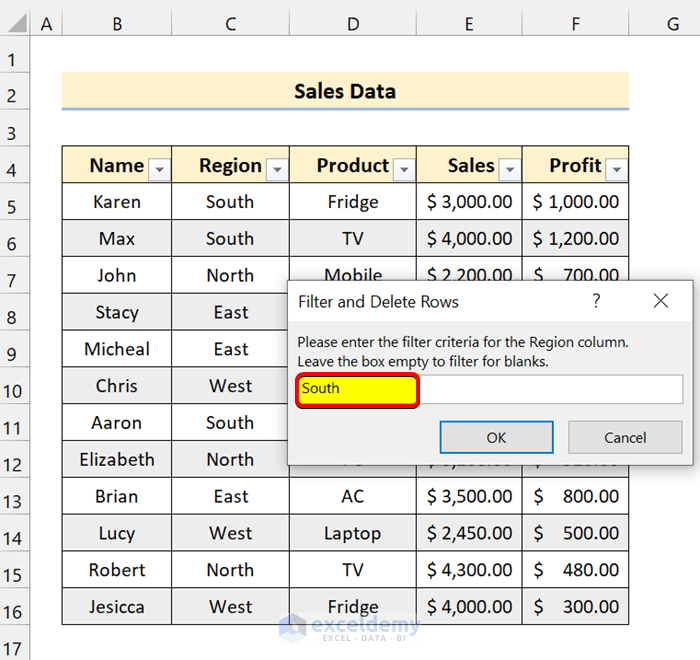The width and height of the screenshot is (700, 660).
Task: Click Karen's Fridge product cell
Action: (353, 201)
